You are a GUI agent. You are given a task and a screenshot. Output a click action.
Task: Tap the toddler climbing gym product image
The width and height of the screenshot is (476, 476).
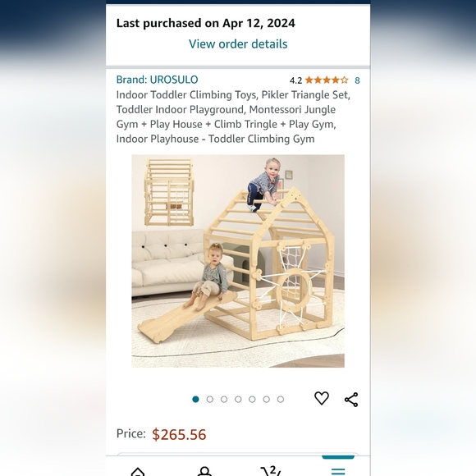(x=238, y=261)
